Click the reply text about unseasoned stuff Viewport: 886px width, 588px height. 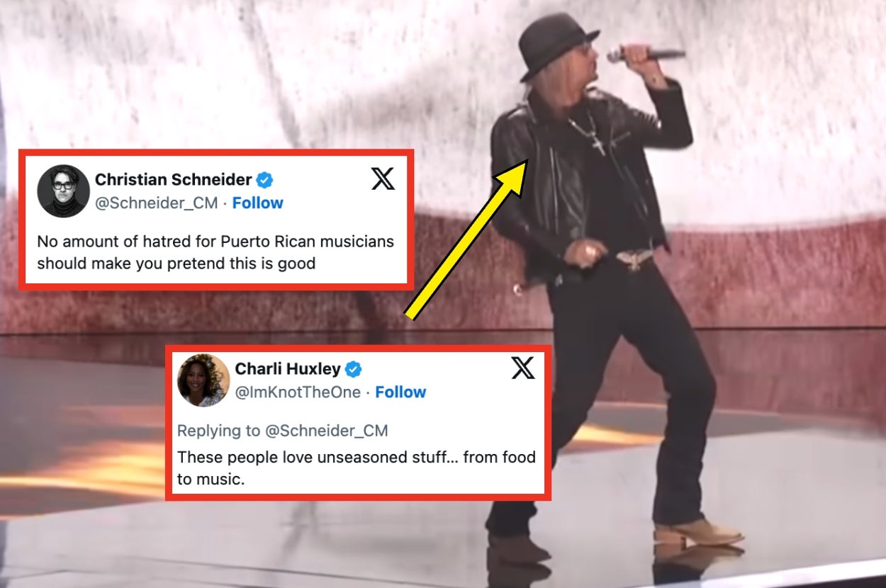pos(356,468)
